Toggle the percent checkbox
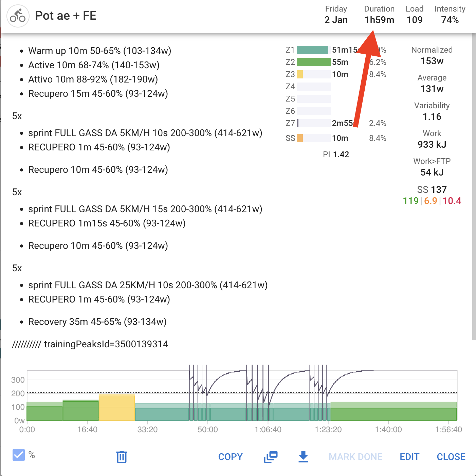Image resolution: width=476 pixels, height=476 pixels. (19, 455)
